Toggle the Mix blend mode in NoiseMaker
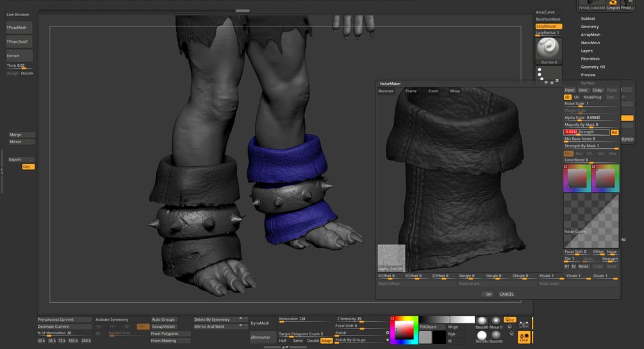Screen dimensions: 644x349 point(568,153)
